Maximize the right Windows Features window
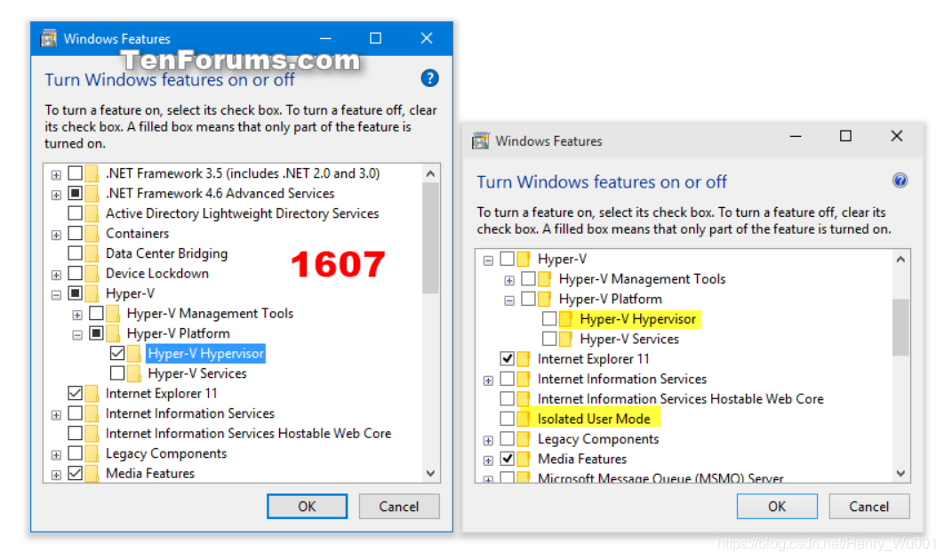 846,136
